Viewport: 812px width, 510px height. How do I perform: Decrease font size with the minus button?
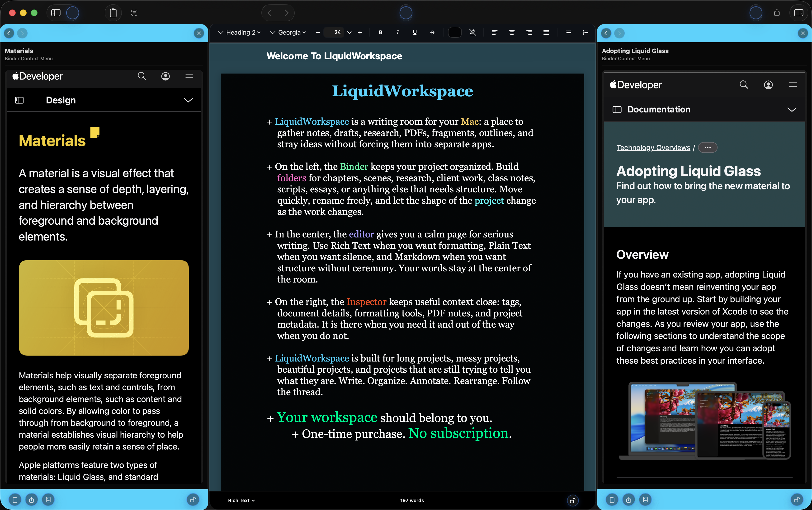(318, 32)
